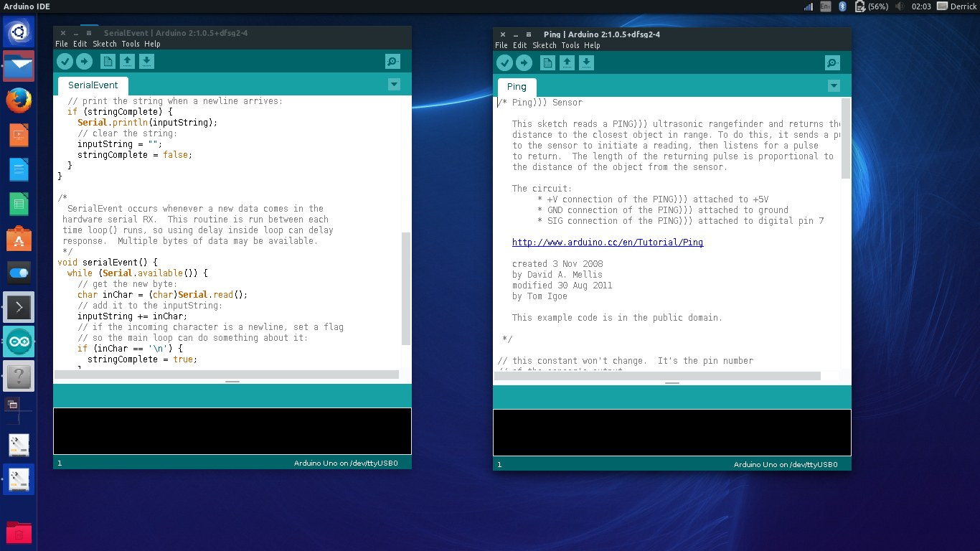Open Serial Monitor in SerialEvent window

[392, 62]
